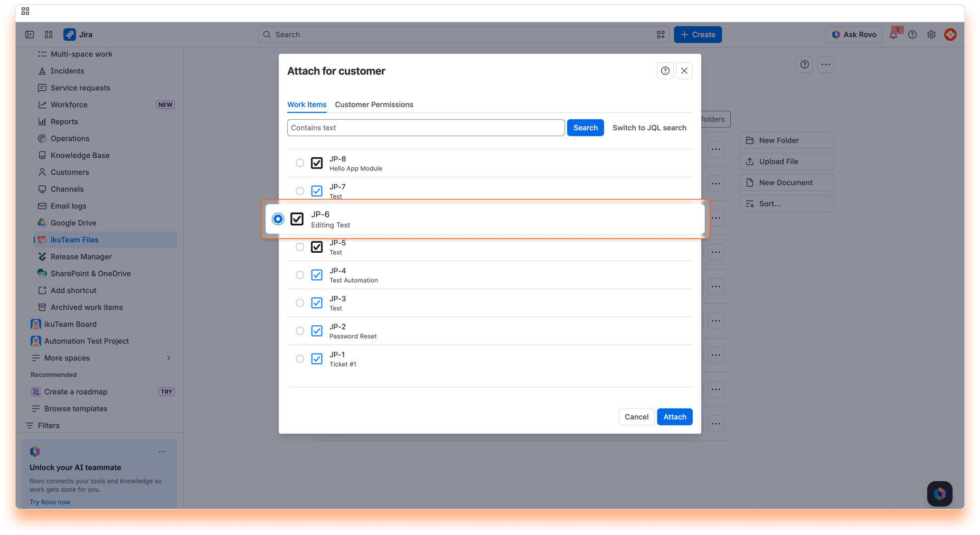The width and height of the screenshot is (980, 535).
Task: Click the JP-6 task type icon
Action: [297, 219]
